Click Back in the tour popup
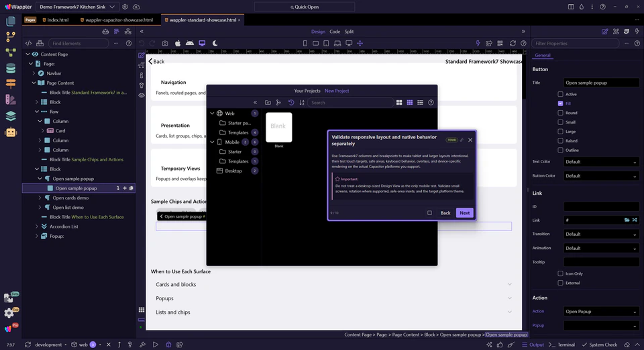The height and width of the screenshot is (350, 644). [445, 213]
